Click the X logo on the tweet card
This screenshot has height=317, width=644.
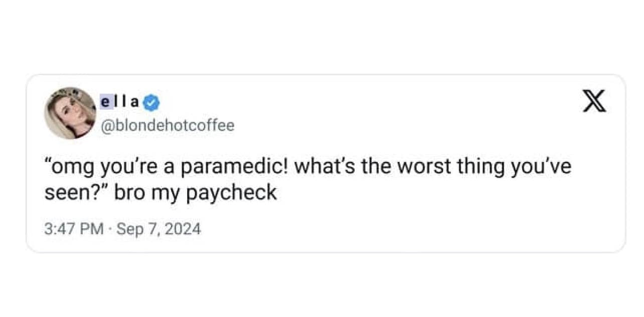(594, 101)
